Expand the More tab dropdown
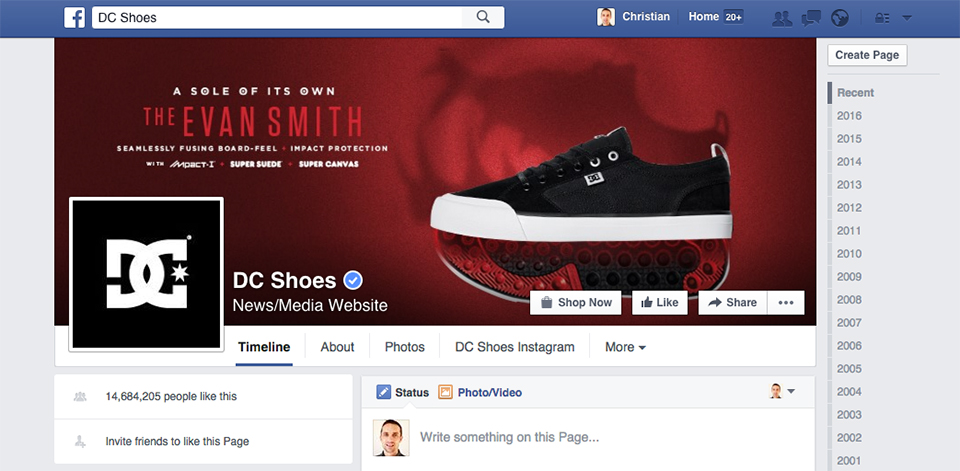Viewport: 960px width, 471px height. (625, 347)
